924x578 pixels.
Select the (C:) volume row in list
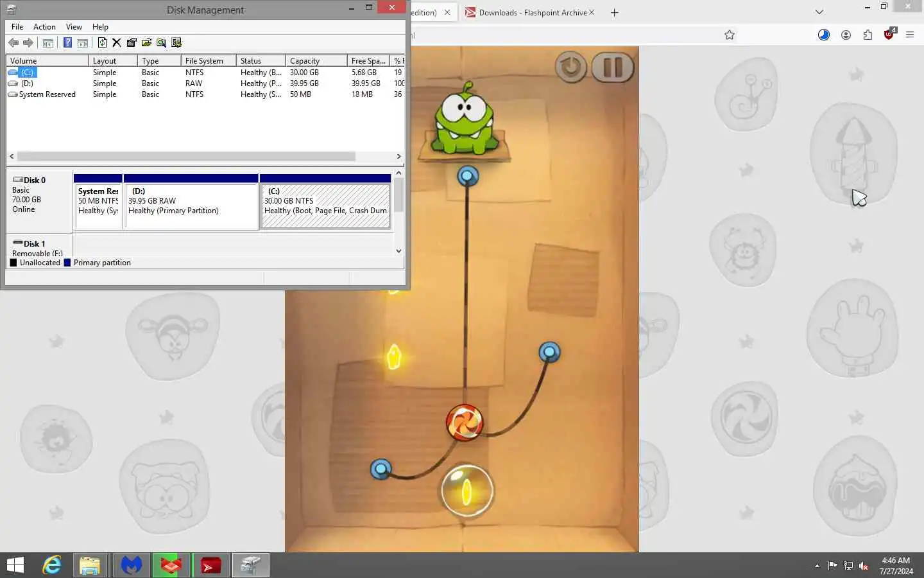(205, 73)
